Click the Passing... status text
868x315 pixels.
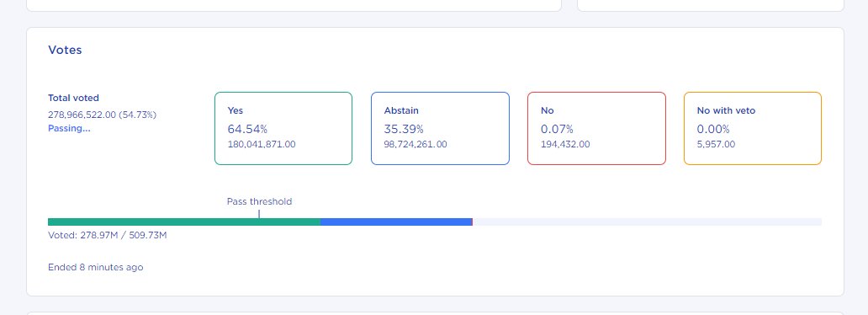(69, 128)
